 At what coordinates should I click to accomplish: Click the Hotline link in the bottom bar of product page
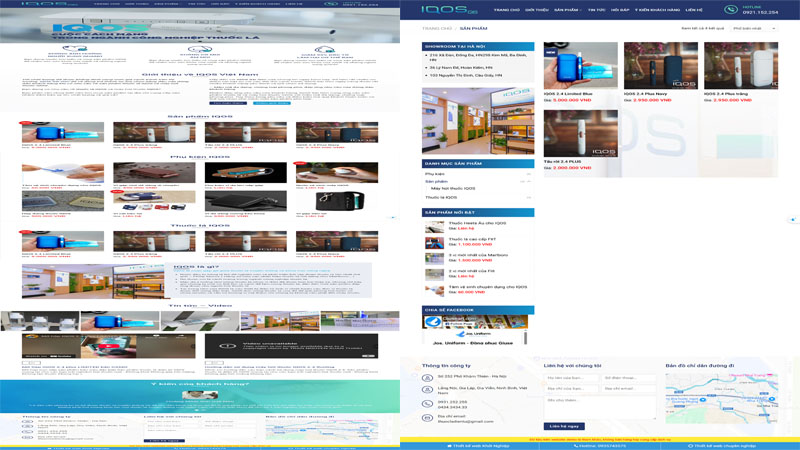(600, 446)
